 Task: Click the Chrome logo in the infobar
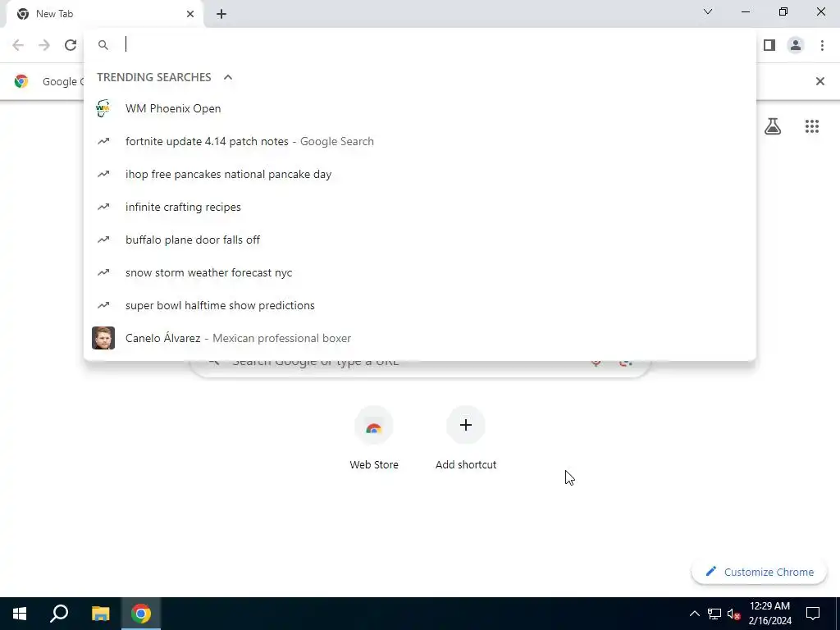pos(21,81)
